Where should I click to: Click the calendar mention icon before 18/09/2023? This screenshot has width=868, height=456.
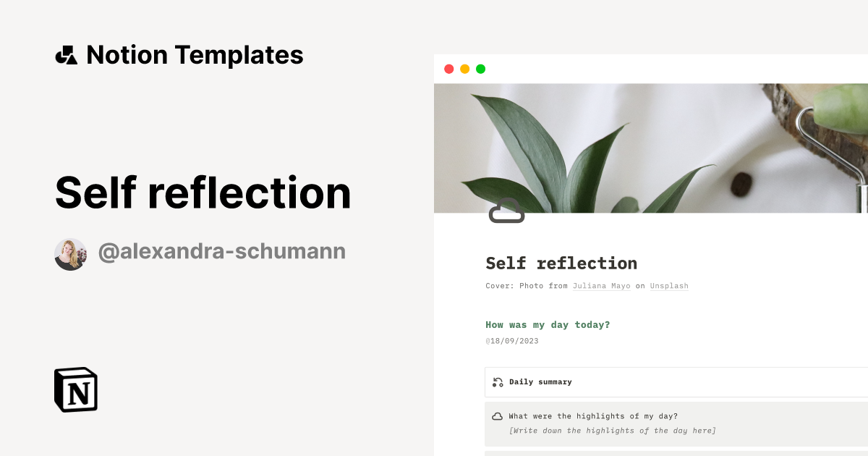pos(488,340)
